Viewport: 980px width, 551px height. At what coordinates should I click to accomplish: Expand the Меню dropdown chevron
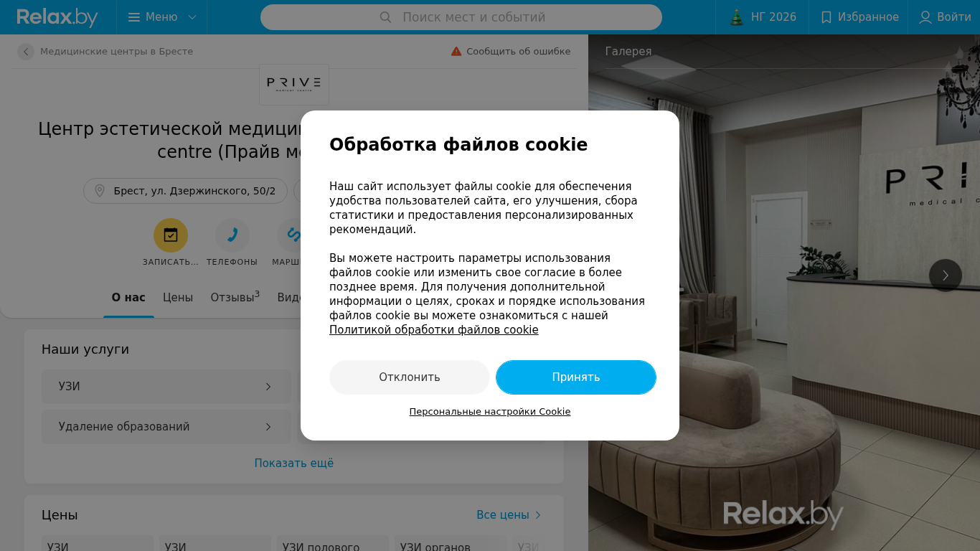192,17
